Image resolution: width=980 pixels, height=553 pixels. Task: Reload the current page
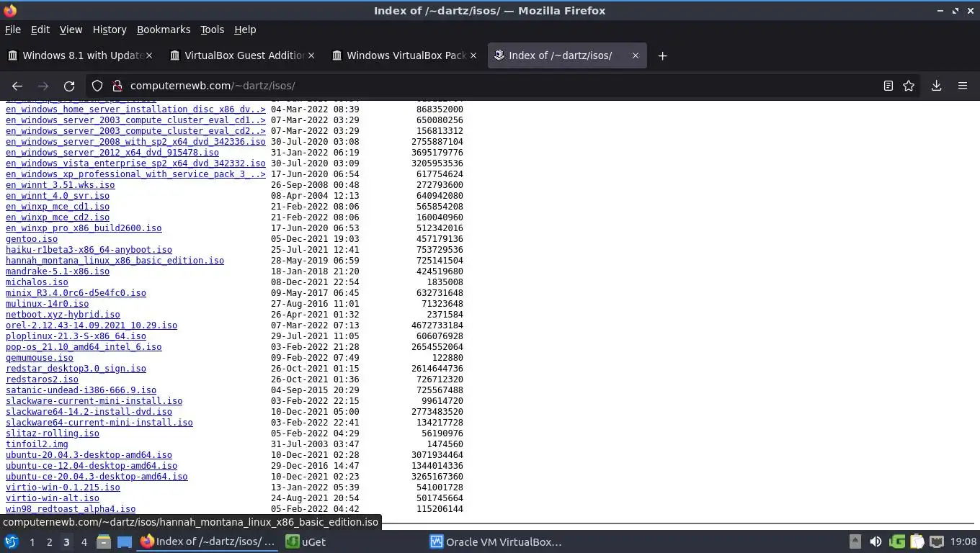tap(69, 86)
